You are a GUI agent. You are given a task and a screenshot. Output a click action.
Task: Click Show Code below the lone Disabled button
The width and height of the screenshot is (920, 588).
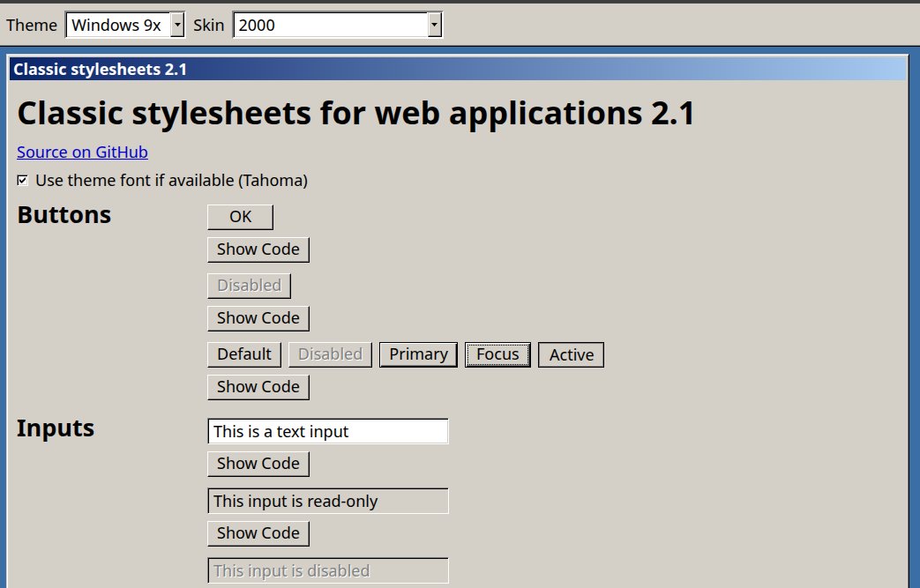pyautogui.click(x=258, y=318)
